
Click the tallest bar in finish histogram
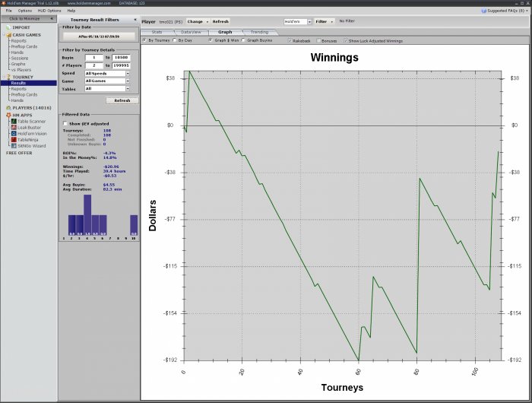87,214
